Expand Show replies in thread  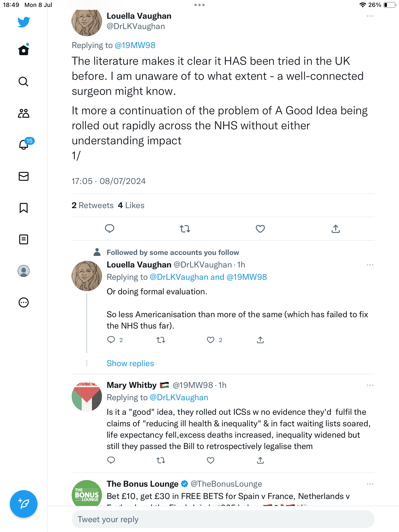[130, 363]
